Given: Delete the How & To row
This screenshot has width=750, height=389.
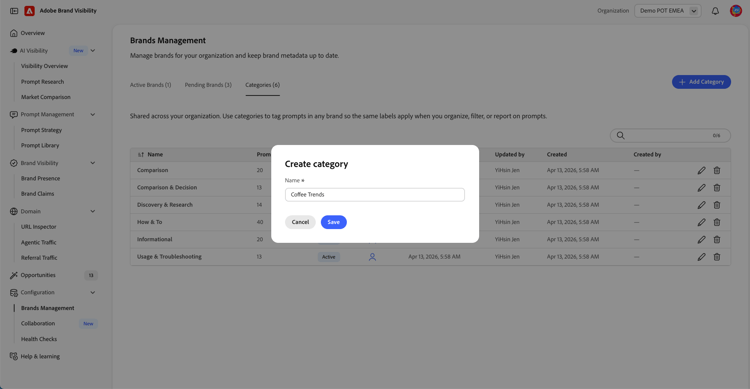Looking at the screenshot, I should tap(717, 222).
